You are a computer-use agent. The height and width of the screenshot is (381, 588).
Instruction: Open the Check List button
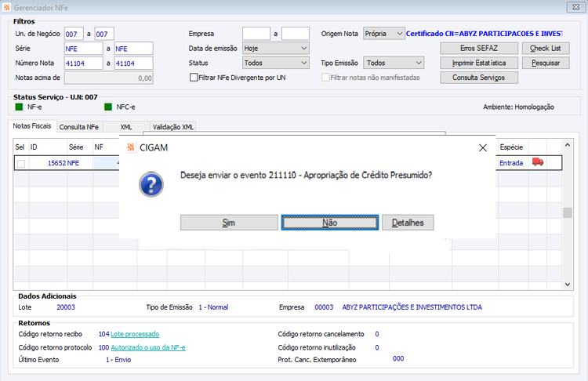pos(546,49)
